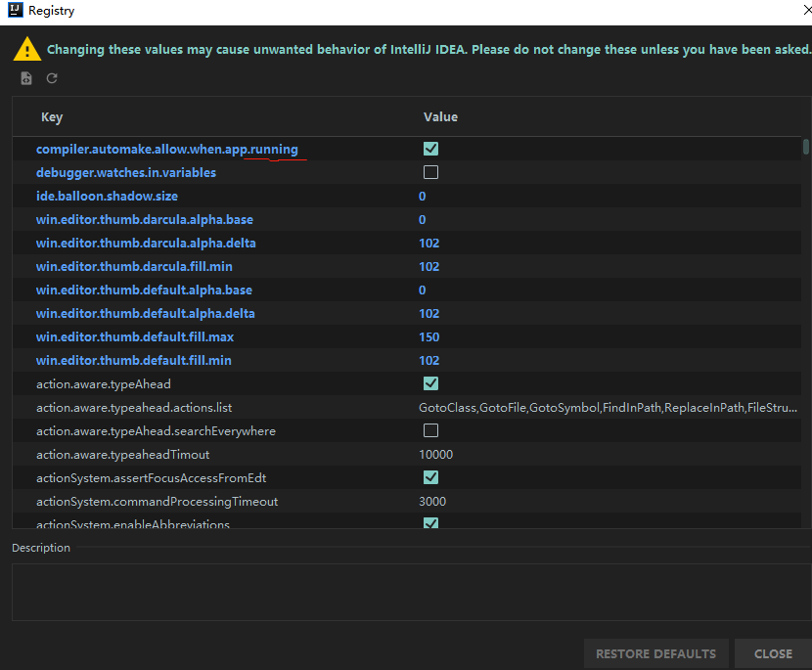The image size is (812, 670).
Task: Click the 3000 commandProcessingTimeout value
Action: (x=432, y=501)
